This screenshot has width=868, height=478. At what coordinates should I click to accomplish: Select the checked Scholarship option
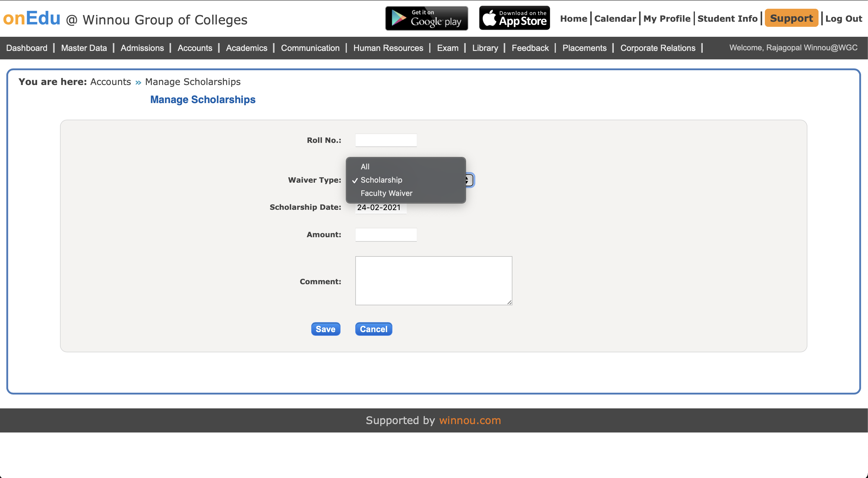(x=381, y=180)
